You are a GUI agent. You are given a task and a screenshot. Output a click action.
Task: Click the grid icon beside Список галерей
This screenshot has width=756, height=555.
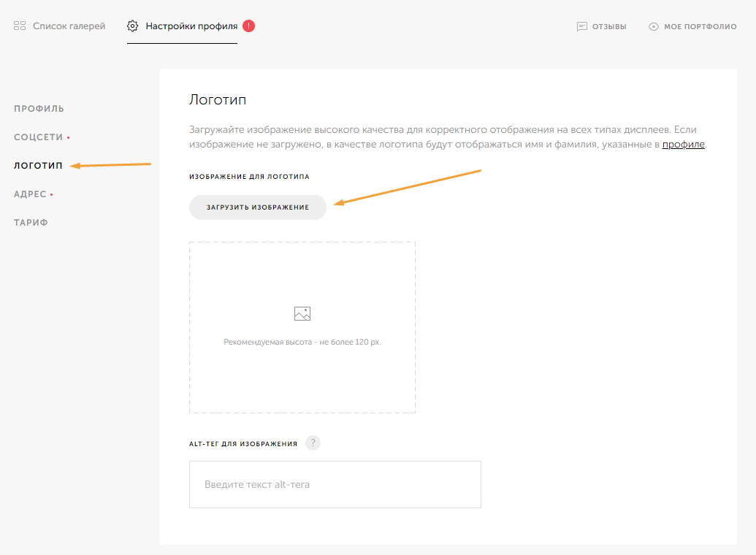tap(20, 26)
